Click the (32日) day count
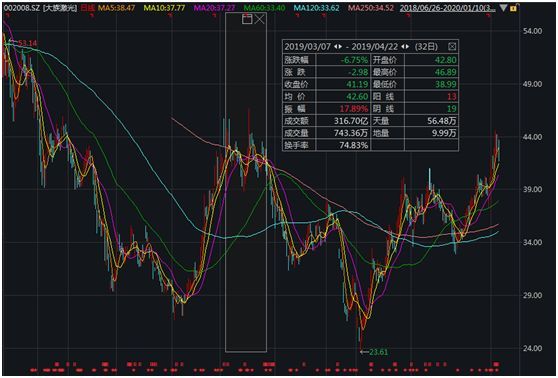558x378 pixels. coord(426,47)
